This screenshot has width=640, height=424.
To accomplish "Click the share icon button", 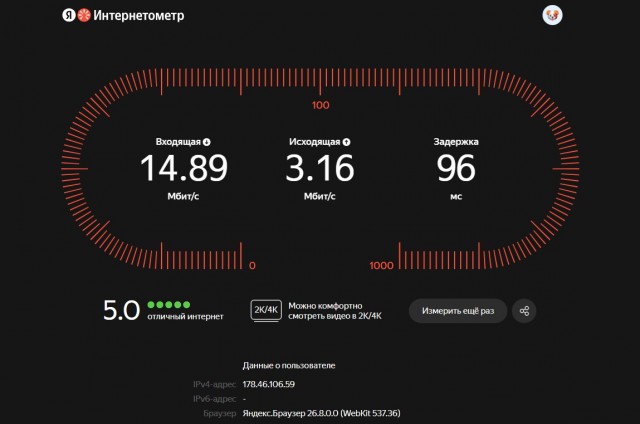I will [x=524, y=311].
